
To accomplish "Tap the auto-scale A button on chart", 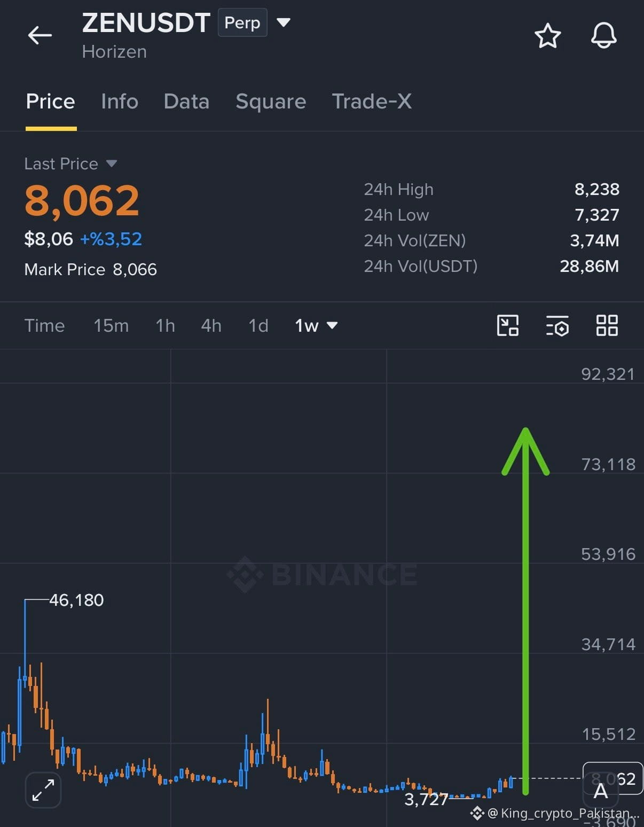I will pyautogui.click(x=601, y=791).
